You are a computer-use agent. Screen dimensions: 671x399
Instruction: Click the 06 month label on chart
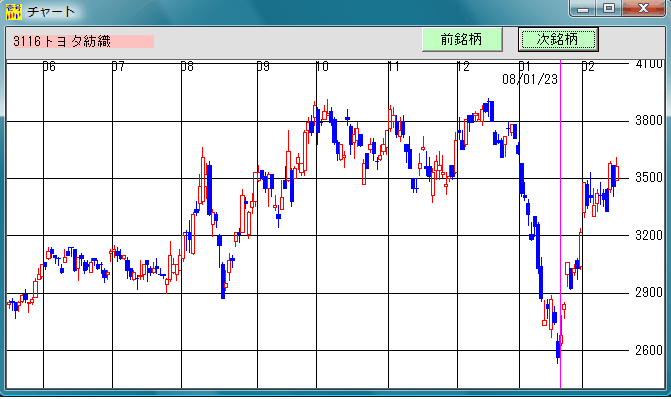pyautogui.click(x=49, y=66)
